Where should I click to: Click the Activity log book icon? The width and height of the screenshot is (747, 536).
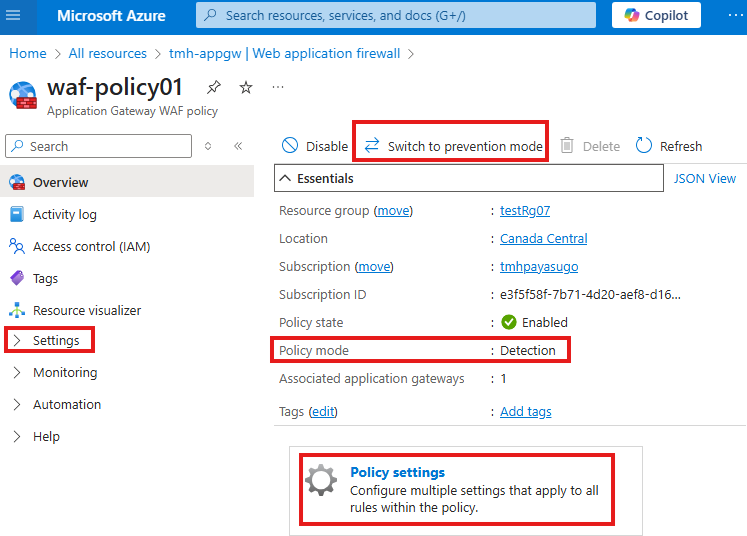click(x=17, y=214)
